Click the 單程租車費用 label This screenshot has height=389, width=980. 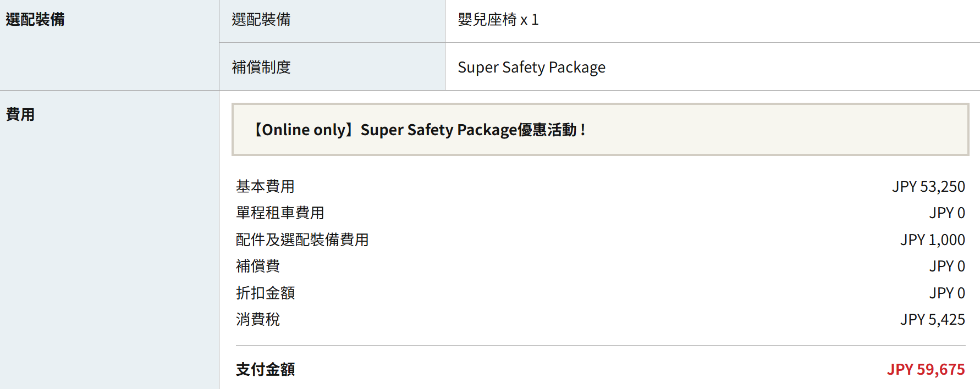tap(280, 213)
